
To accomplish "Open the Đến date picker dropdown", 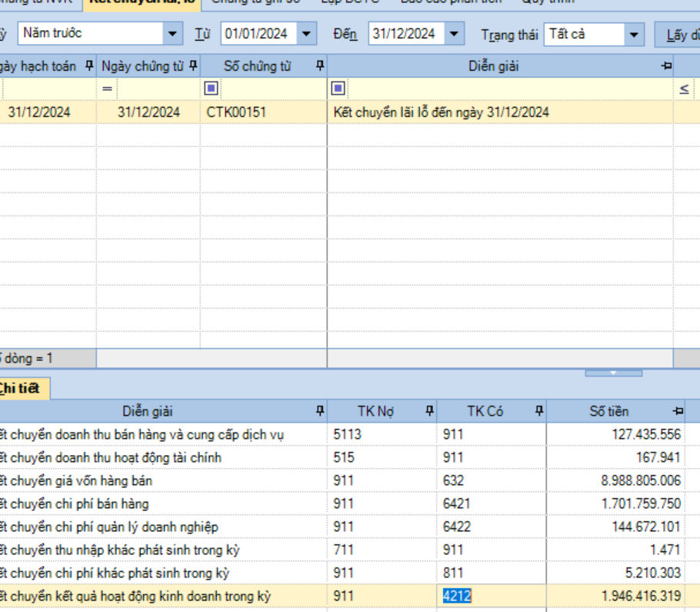I will pyautogui.click(x=455, y=34).
